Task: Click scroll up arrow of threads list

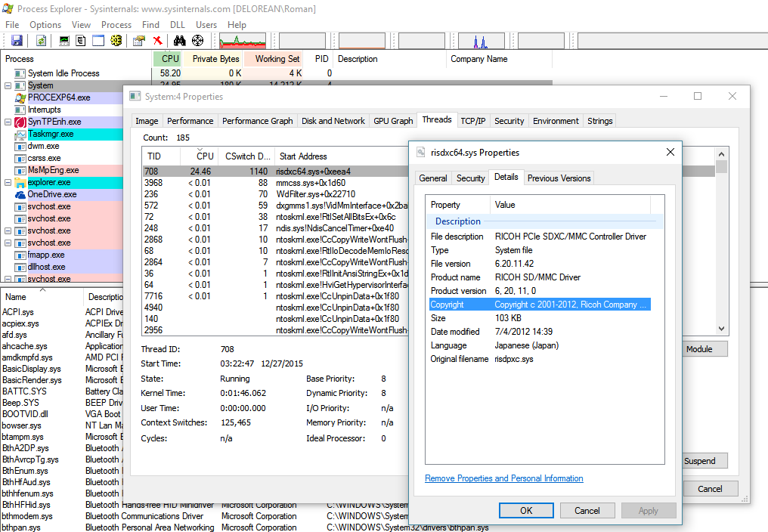Action: coord(721,154)
